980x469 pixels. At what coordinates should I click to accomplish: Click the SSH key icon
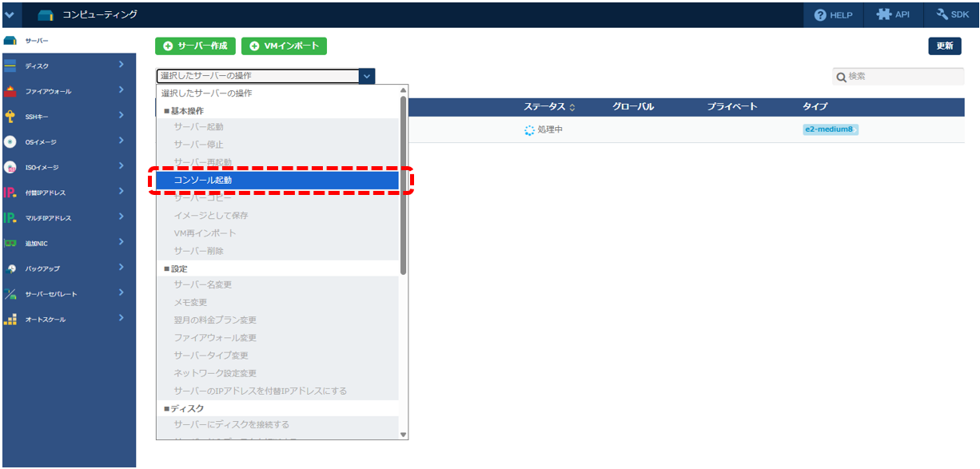tap(10, 117)
